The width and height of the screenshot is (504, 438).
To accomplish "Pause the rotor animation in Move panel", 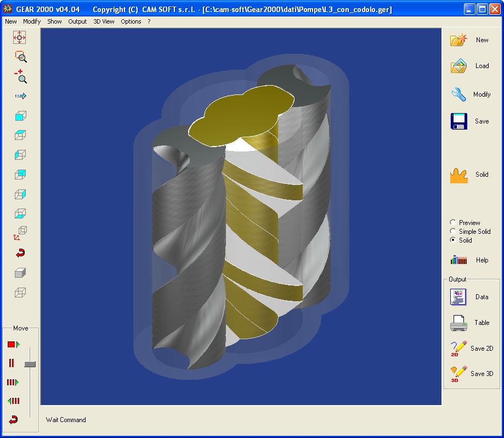I will [12, 363].
